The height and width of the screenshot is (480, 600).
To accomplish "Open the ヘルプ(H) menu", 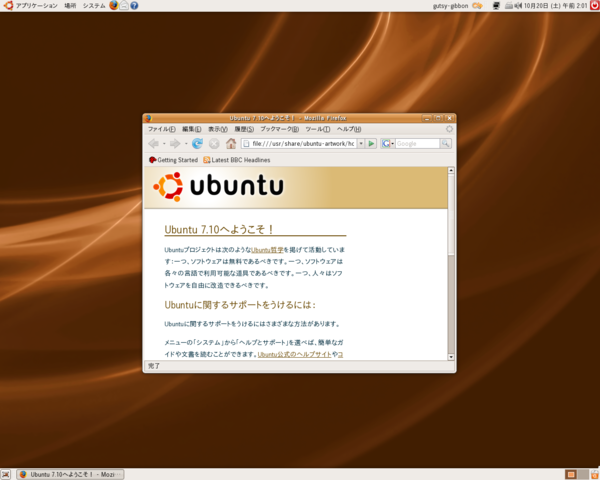I will pyautogui.click(x=349, y=129).
